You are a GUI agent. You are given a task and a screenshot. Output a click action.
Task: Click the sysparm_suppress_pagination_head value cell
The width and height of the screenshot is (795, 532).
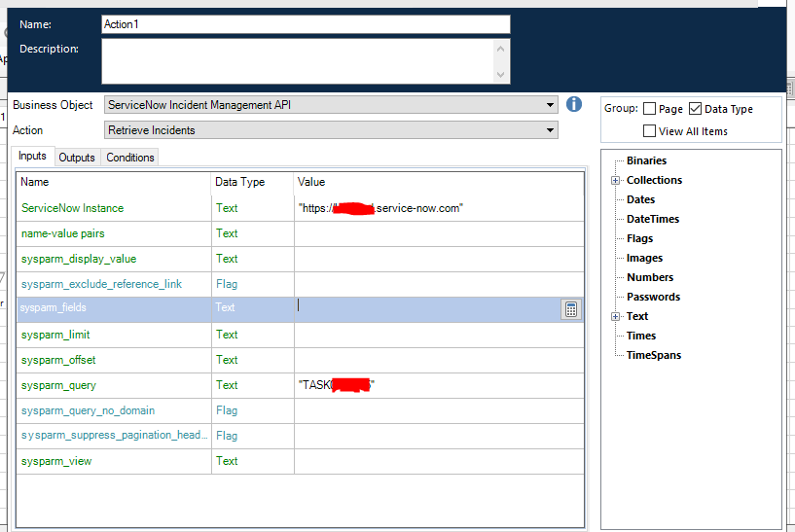[x=439, y=437]
